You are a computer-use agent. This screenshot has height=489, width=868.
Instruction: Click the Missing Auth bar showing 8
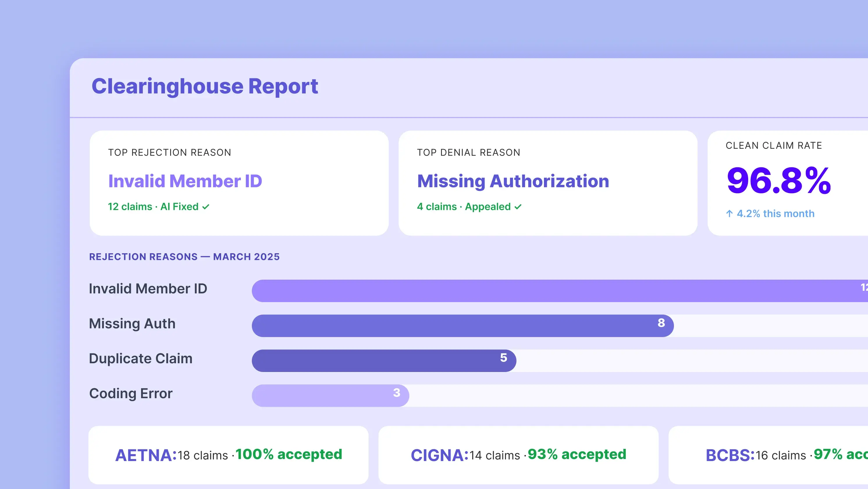(x=462, y=326)
